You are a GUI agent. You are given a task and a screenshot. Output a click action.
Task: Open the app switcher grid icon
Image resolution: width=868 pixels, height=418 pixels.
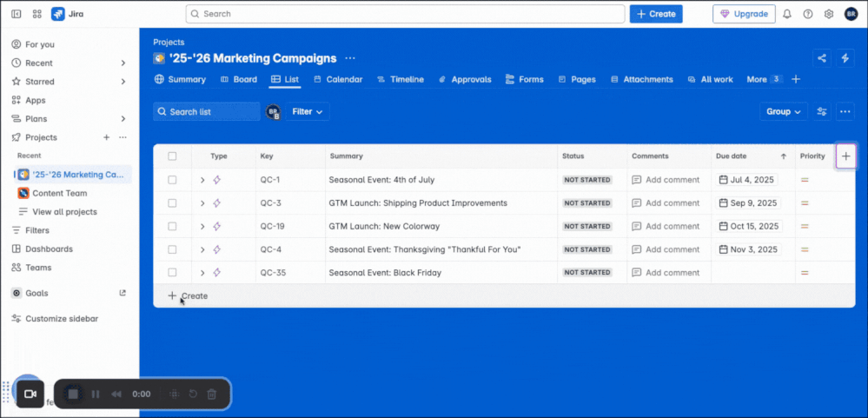[36, 14]
